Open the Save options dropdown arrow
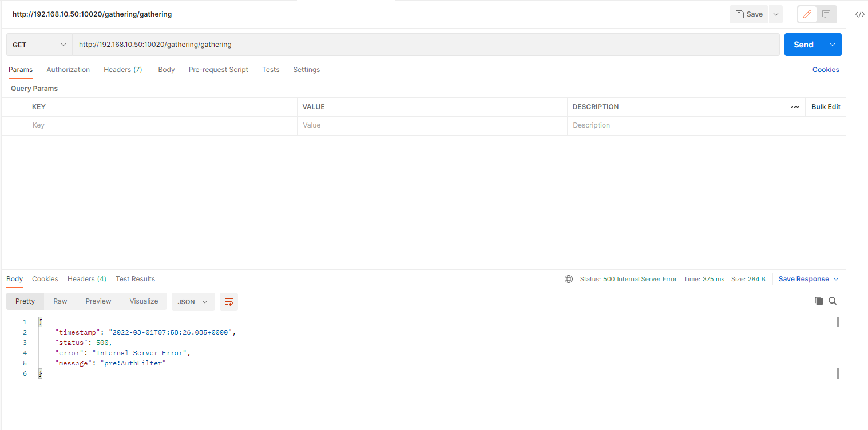The height and width of the screenshot is (430, 868). click(x=776, y=14)
